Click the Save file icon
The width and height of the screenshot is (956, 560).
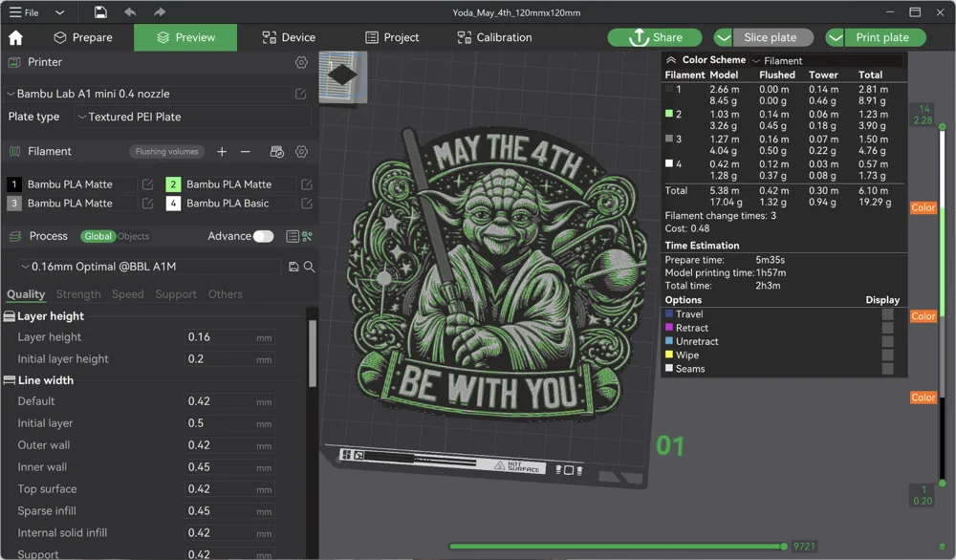[x=100, y=12]
